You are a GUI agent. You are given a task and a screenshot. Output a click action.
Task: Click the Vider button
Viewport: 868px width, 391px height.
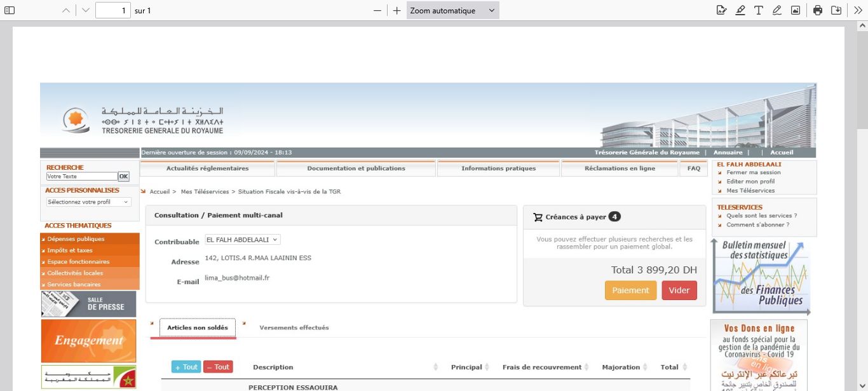(x=679, y=291)
